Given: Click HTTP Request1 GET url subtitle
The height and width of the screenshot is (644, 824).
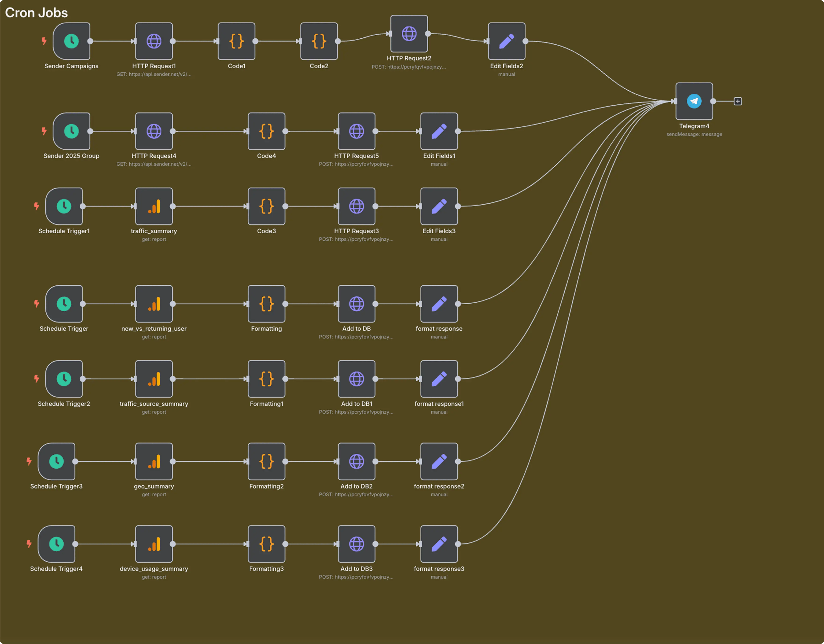Looking at the screenshot, I should click(154, 74).
